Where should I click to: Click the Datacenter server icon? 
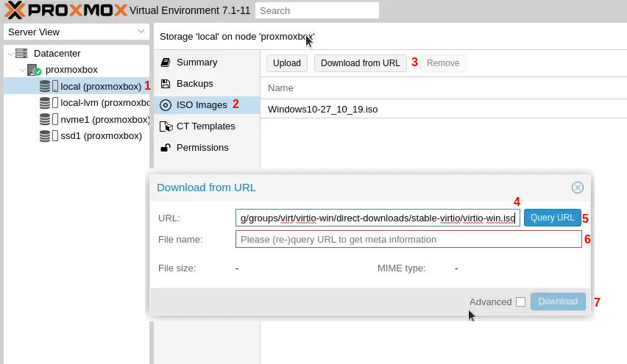tap(21, 53)
